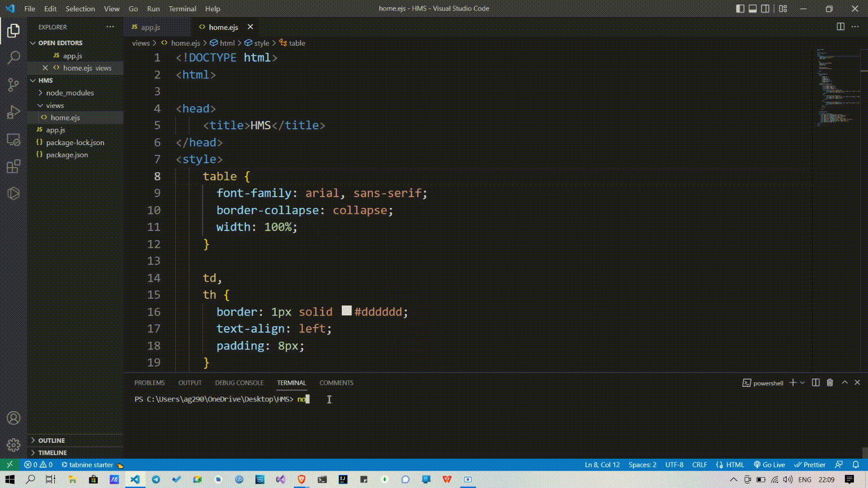Viewport: 868px width, 488px height.
Task: Open the Search view in activity bar
Action: pos(14,58)
